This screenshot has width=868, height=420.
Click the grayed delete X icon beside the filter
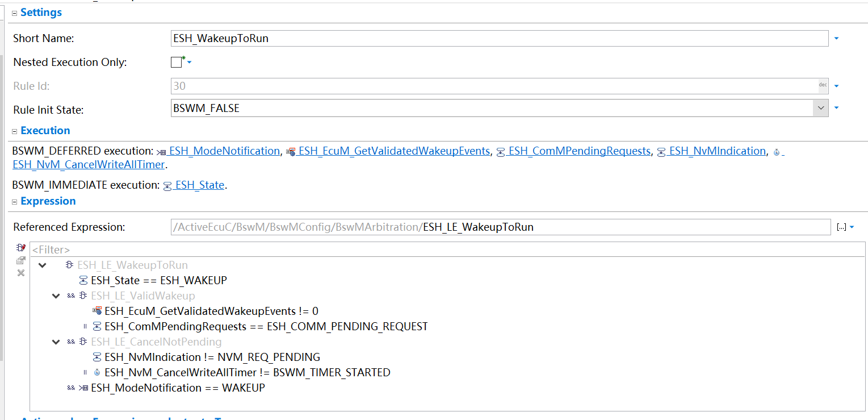(21, 273)
